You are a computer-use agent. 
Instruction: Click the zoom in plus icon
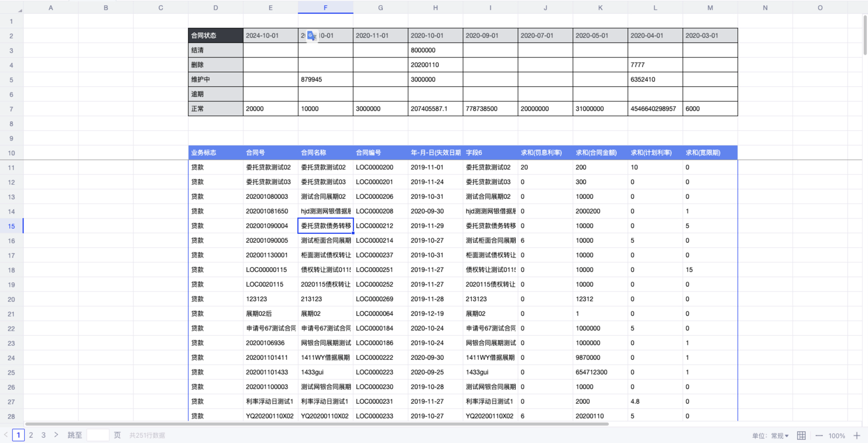[x=856, y=435]
